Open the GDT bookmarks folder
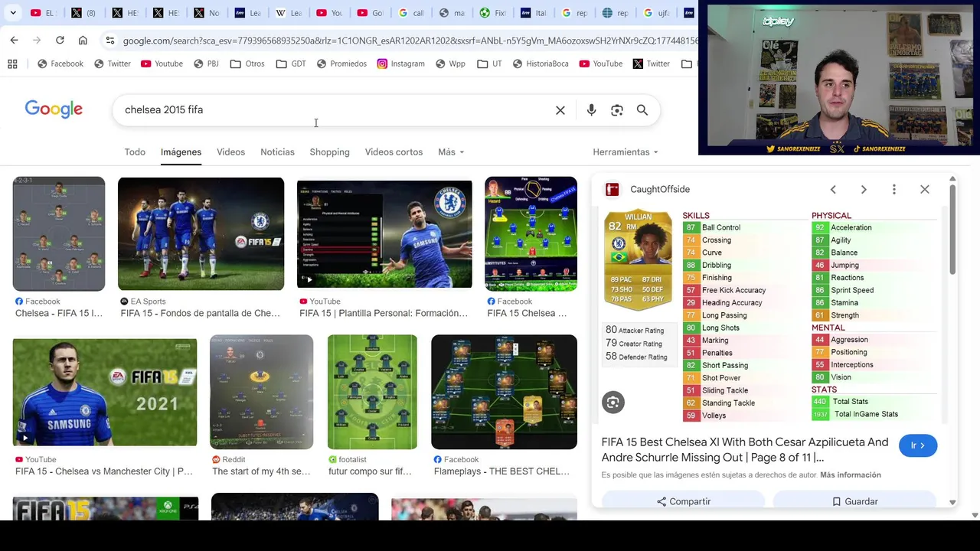The image size is (980, 551). click(x=291, y=64)
